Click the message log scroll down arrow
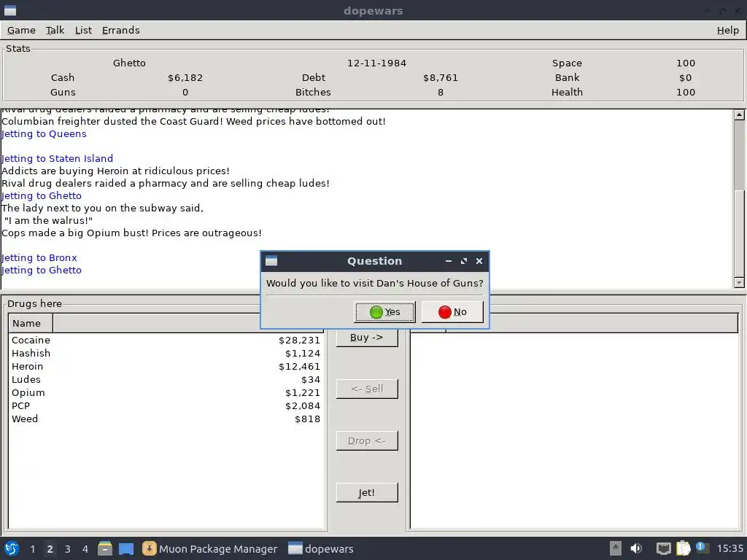This screenshot has width=747, height=560. coord(739,283)
